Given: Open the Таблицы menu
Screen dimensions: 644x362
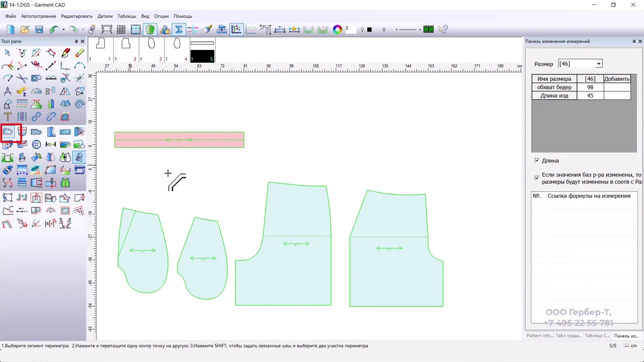Looking at the screenshot, I should [x=127, y=16].
